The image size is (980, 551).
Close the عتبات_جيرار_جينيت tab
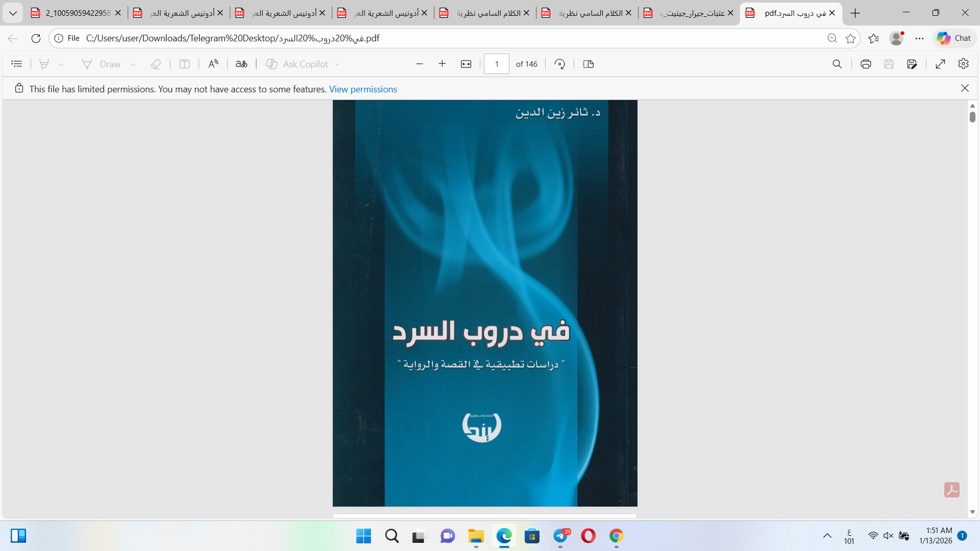pyautogui.click(x=730, y=13)
